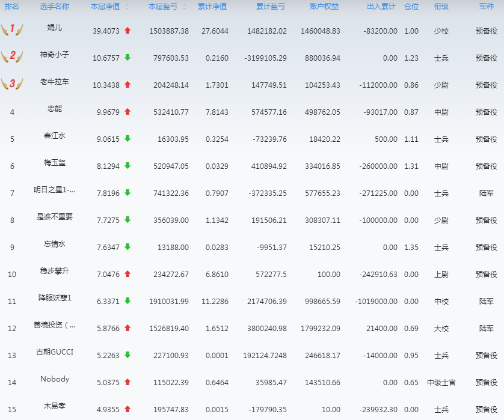The height and width of the screenshot is (420, 504).
Task: Click the 账户权益 column header
Action: pyautogui.click(x=324, y=7)
